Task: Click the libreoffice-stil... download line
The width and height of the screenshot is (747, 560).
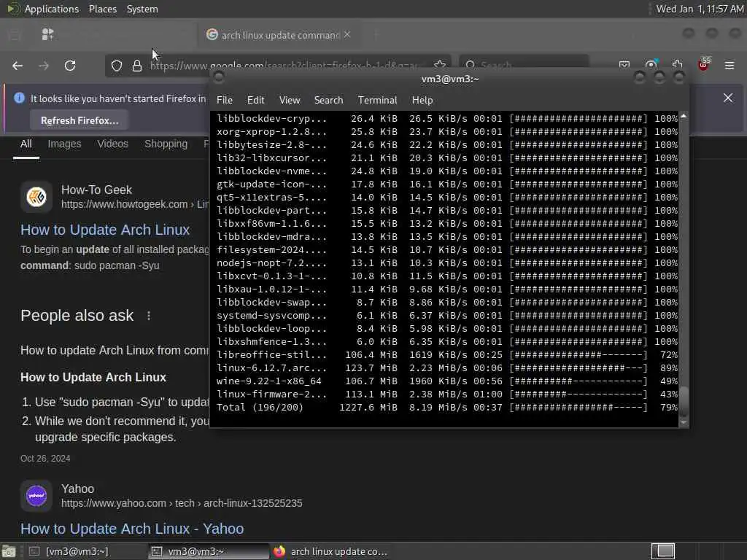Action: pos(447,355)
